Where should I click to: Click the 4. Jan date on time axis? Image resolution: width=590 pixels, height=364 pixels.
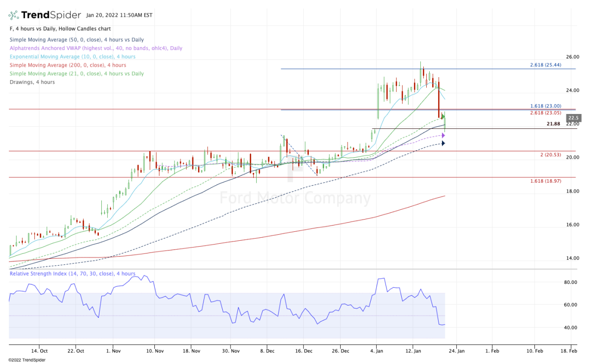click(x=377, y=351)
